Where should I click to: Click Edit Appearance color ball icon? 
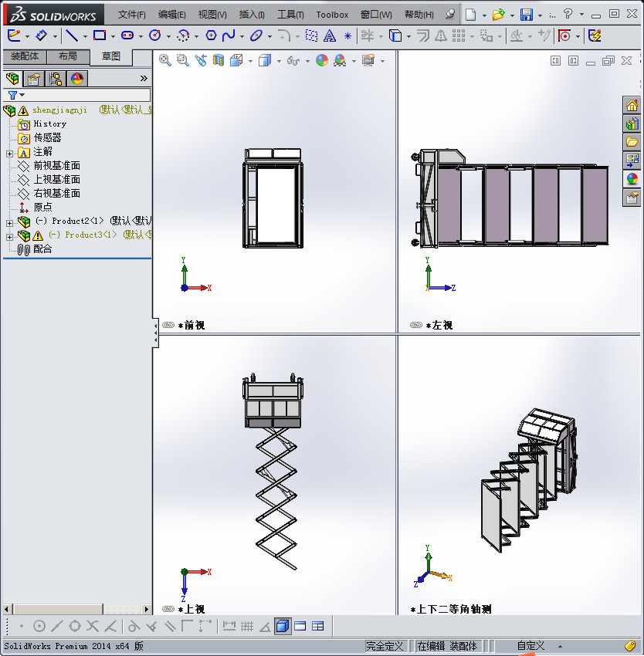321,61
